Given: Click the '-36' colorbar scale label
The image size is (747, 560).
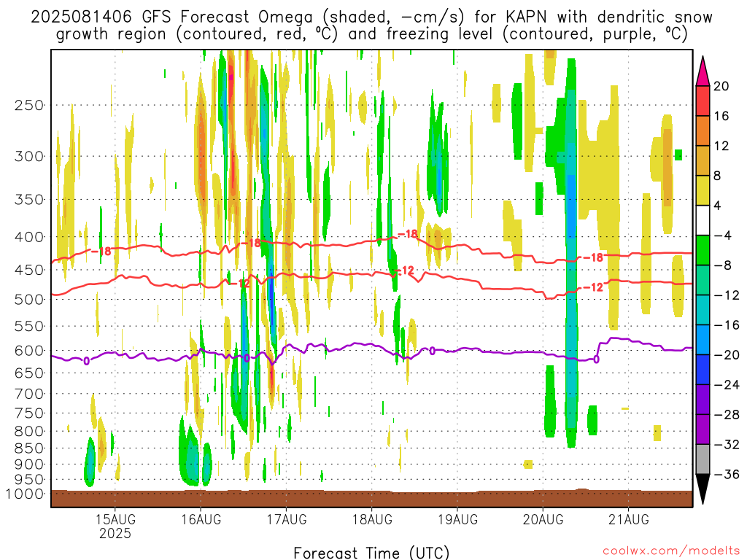Looking at the screenshot, I should tap(727, 474).
